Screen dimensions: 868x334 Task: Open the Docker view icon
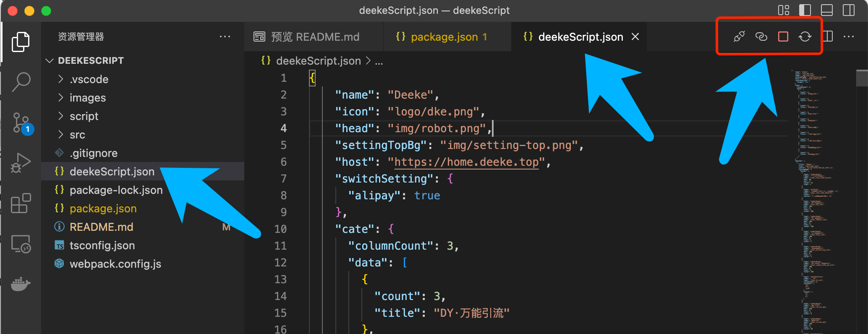21,284
